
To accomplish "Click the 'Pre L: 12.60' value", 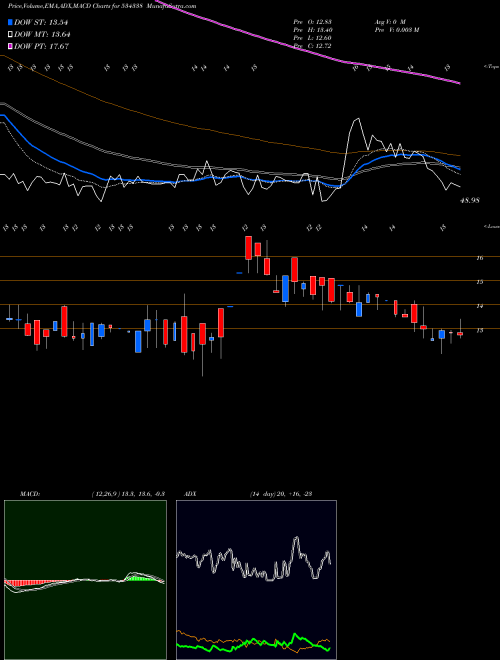I will tap(313, 38).
